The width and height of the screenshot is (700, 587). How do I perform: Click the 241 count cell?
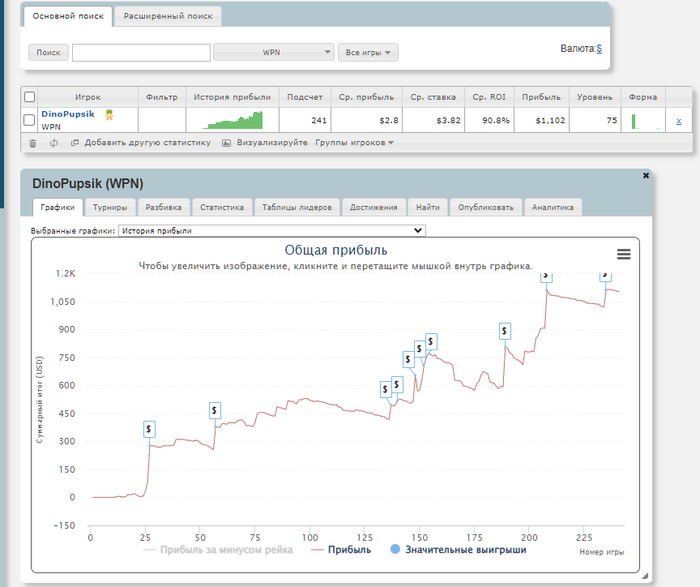[305, 120]
